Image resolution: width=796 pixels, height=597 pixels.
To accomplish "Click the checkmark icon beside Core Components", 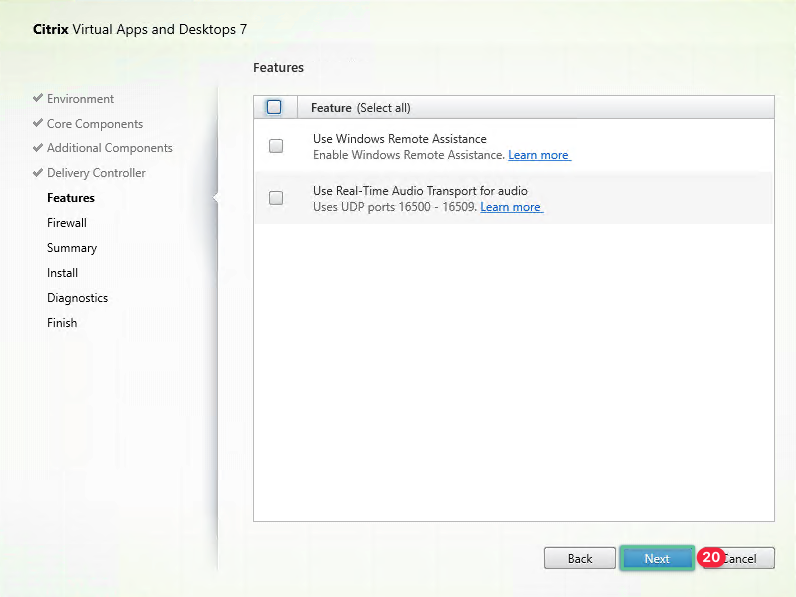I will coord(38,124).
